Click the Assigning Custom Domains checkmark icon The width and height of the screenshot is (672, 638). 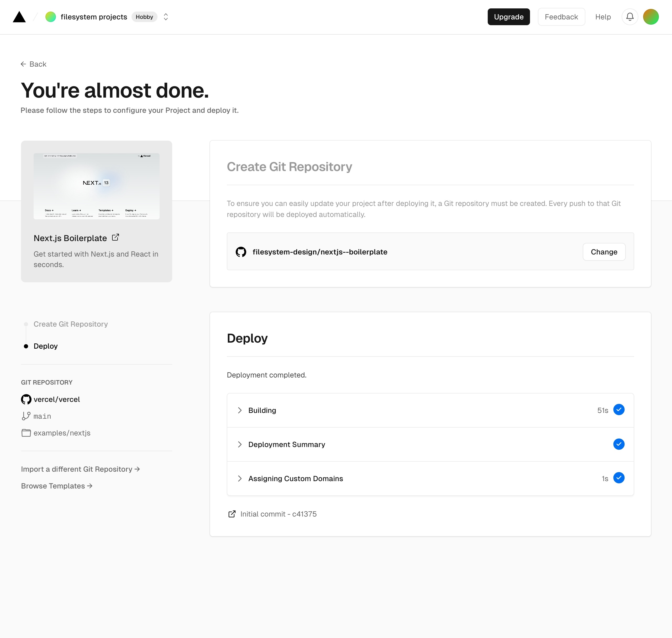[618, 477]
